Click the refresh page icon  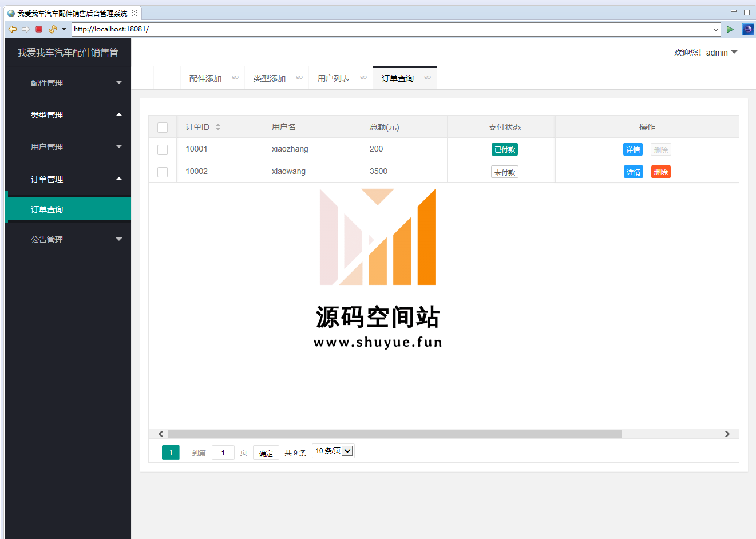tap(52, 29)
